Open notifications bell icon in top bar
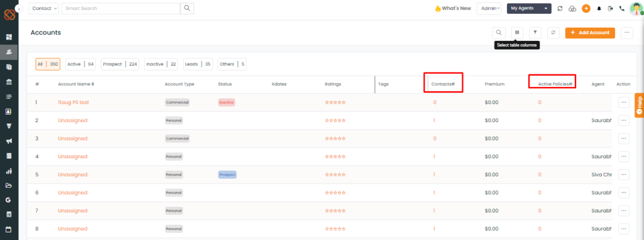 tap(599, 8)
